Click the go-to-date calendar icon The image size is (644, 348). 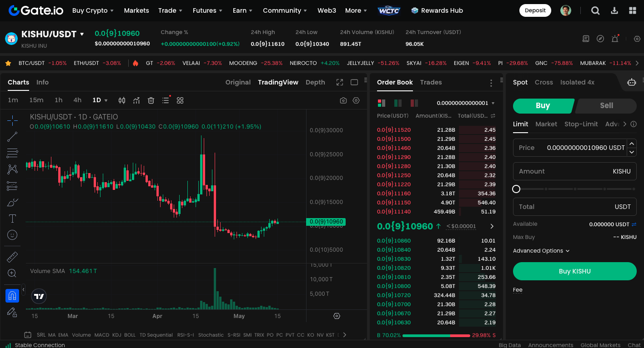coord(28,335)
